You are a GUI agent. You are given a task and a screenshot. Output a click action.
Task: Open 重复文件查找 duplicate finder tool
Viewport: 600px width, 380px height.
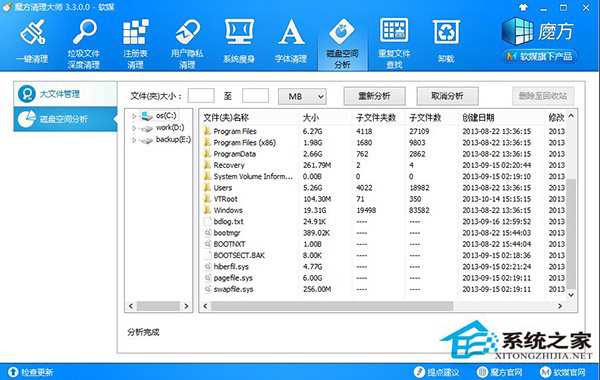pyautogui.click(x=394, y=43)
